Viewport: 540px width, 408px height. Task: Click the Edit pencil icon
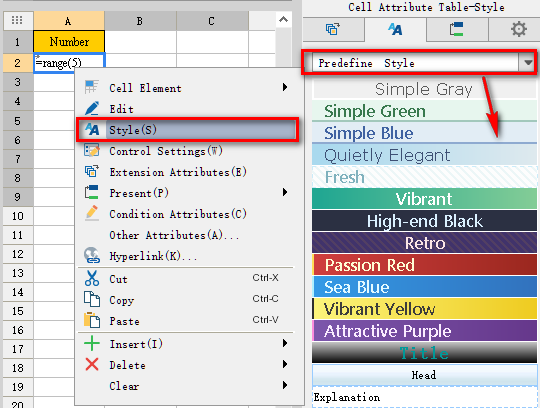92,108
